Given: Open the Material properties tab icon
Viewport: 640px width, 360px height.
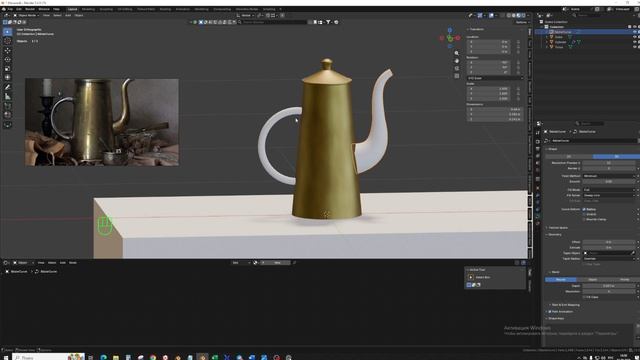Looking at the screenshot, I should tap(538, 224).
